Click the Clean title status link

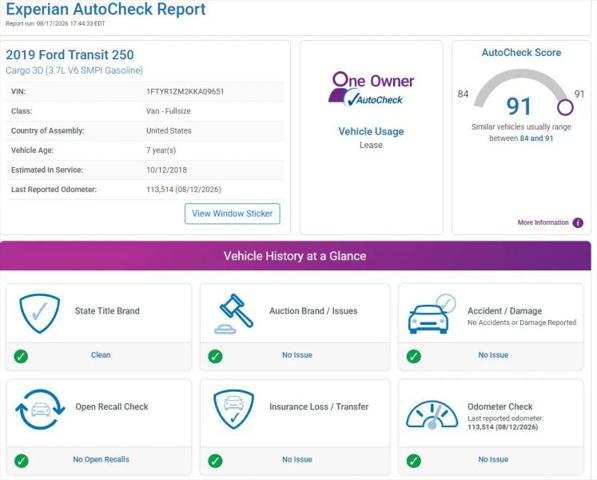[101, 355]
